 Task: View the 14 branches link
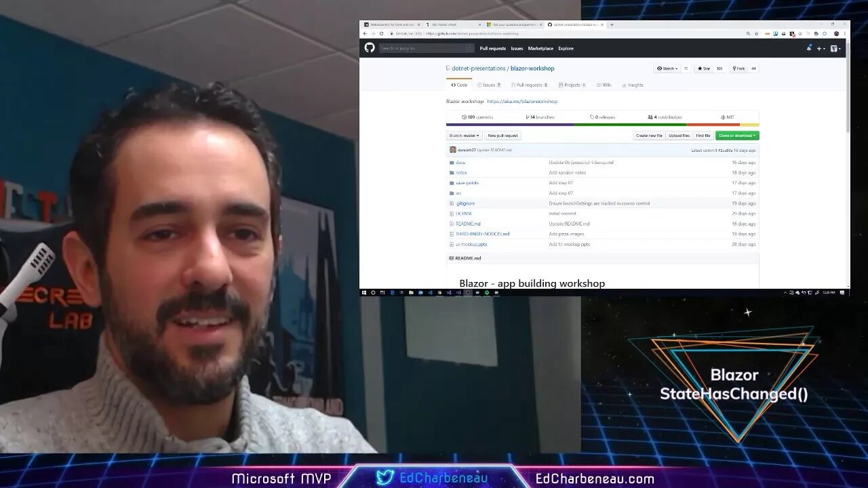coord(540,117)
